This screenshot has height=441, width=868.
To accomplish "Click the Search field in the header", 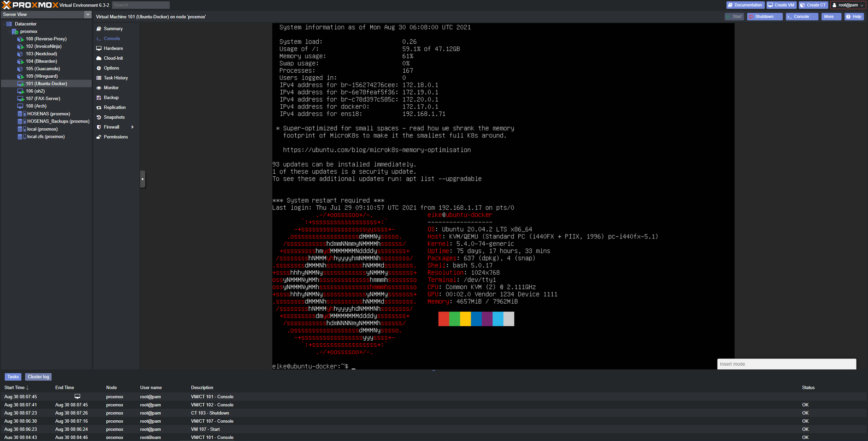I will 141,5.
